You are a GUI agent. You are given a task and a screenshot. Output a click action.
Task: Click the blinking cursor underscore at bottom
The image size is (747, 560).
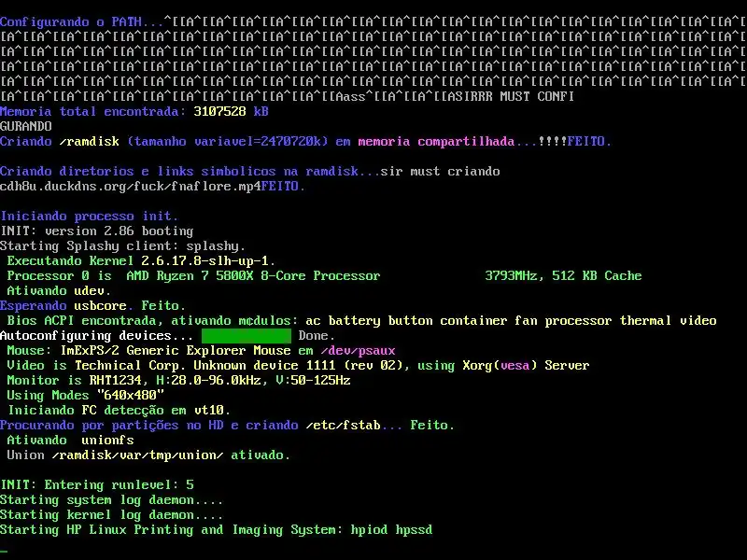tap(4, 552)
